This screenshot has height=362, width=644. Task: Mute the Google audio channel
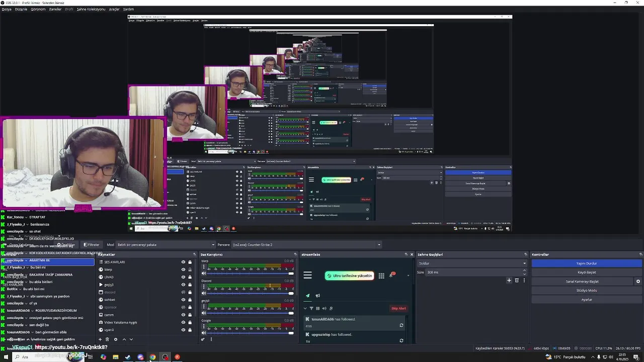pos(204,332)
